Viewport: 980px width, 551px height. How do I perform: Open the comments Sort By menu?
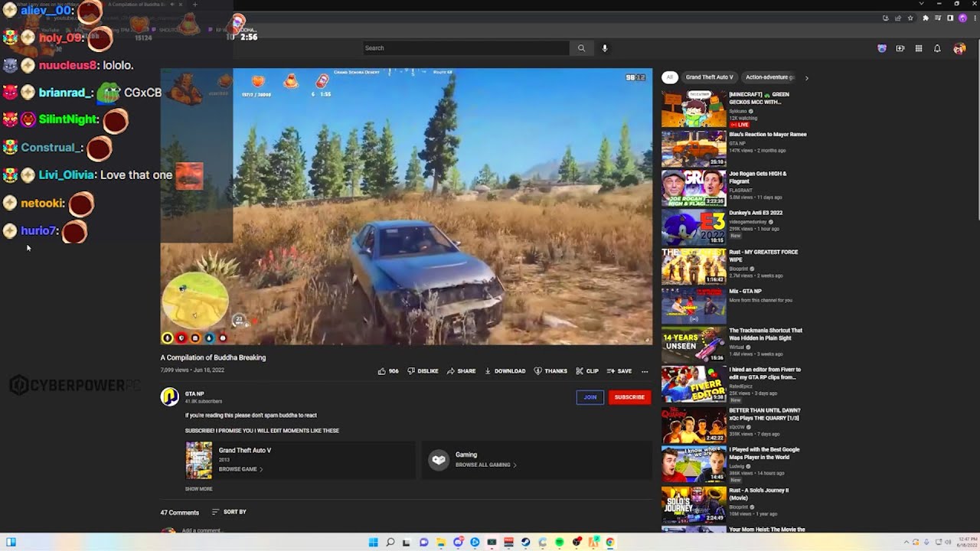(x=229, y=512)
